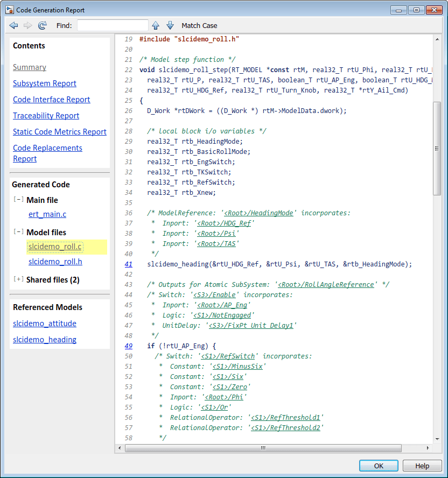
Task: Open slcidemo_roll.h header file
Action: (x=55, y=262)
